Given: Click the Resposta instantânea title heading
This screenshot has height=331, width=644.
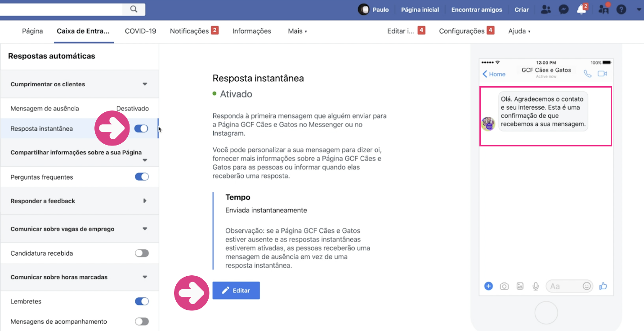Looking at the screenshot, I should pos(258,78).
